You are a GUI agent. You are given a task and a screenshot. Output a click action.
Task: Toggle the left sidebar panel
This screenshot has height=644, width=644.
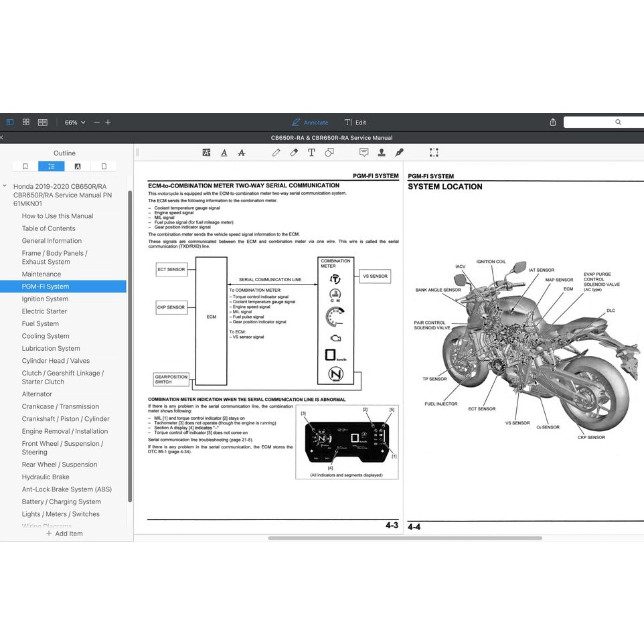[10, 122]
